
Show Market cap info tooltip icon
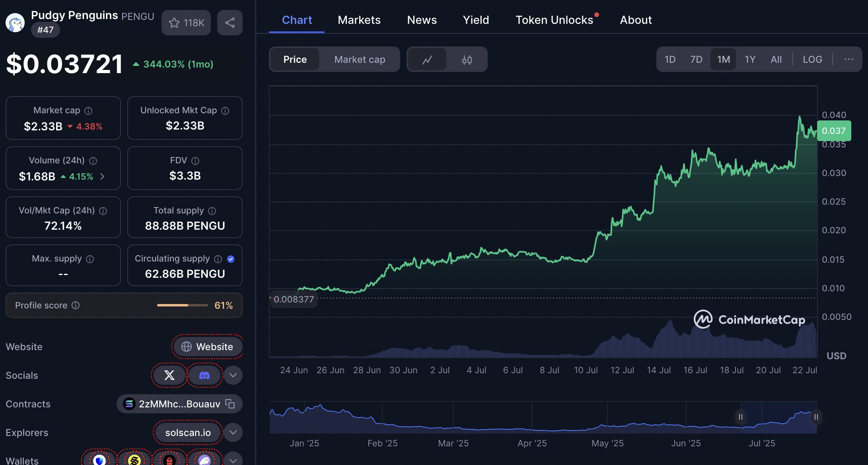click(x=88, y=110)
